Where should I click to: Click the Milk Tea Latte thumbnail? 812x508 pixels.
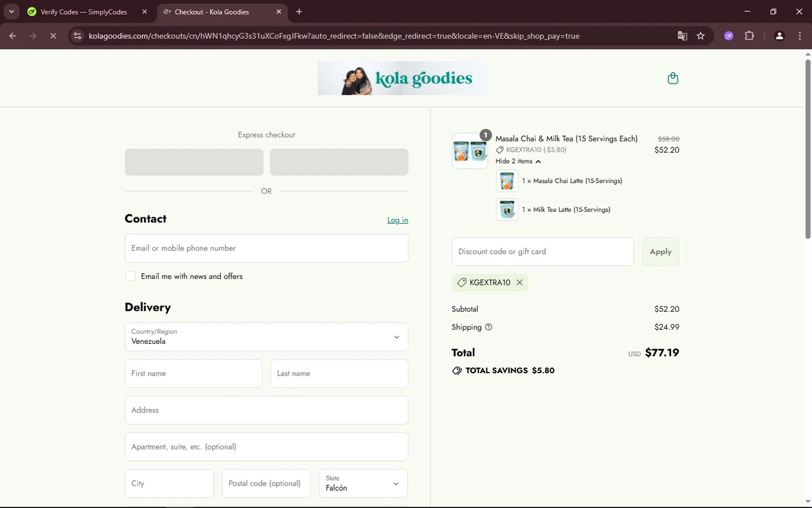pyautogui.click(x=507, y=210)
